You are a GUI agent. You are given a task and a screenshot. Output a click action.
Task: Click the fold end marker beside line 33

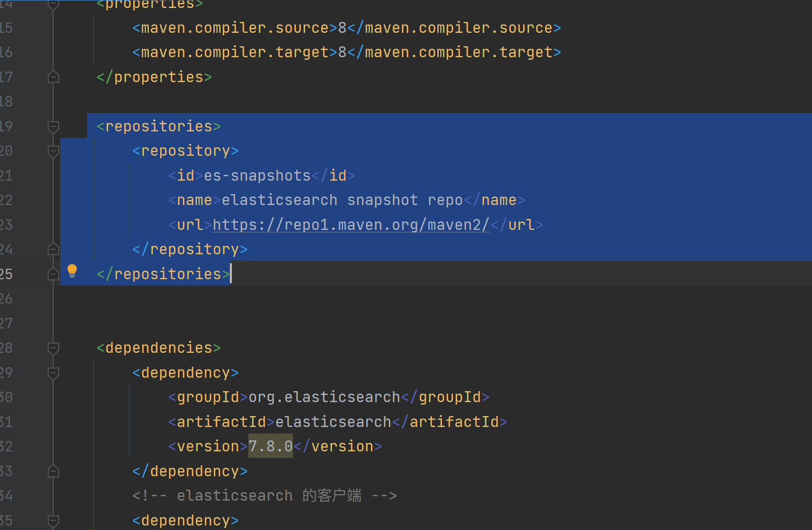(x=53, y=471)
